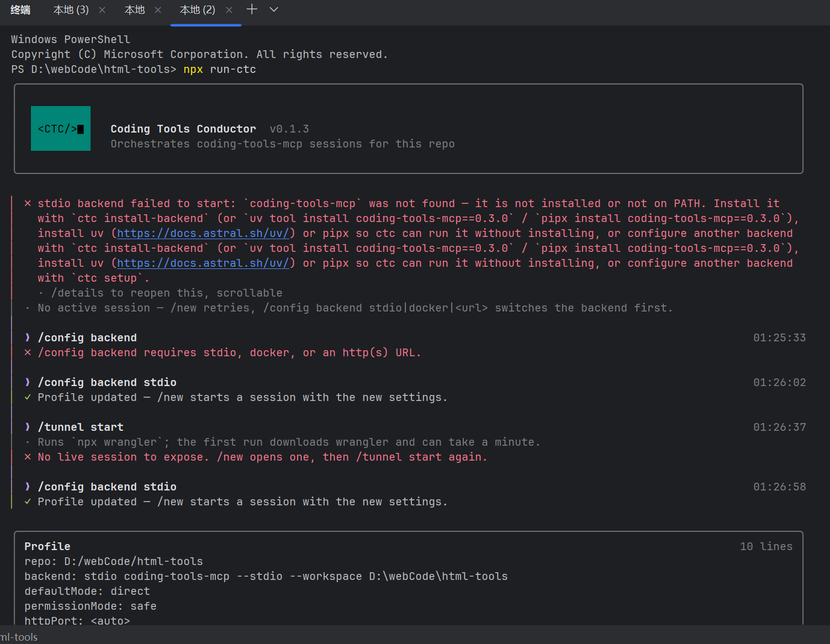Click the 'Copyright (C) Microsoft Corporation' line
Viewport: 830px width, 644px height.
point(200,54)
